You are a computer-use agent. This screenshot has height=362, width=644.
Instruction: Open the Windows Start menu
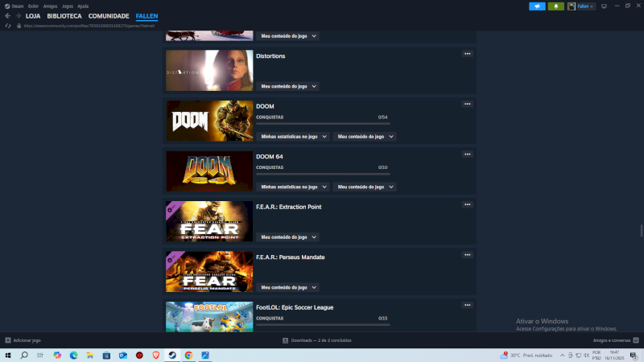pos(8,356)
